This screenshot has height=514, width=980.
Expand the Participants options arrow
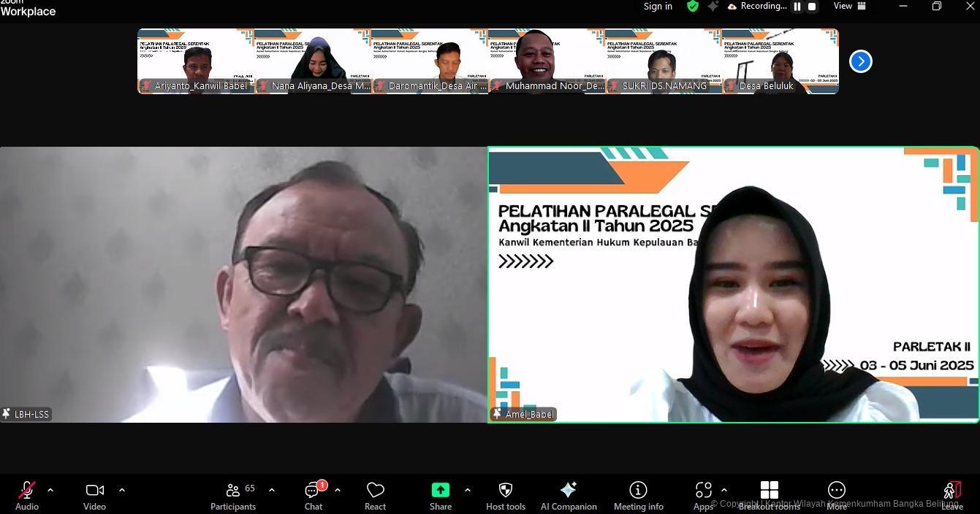pyautogui.click(x=272, y=490)
